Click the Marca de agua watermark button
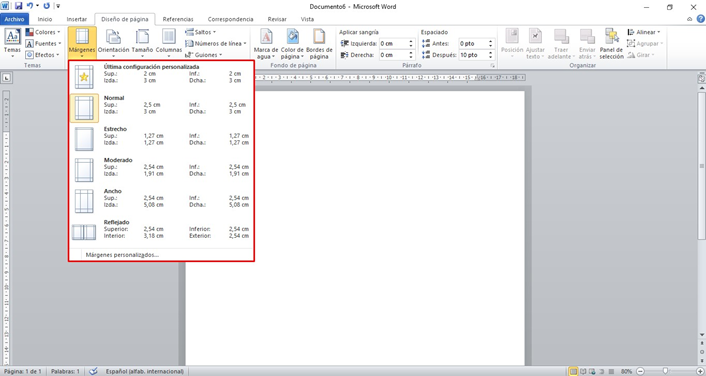Viewport: 706px width, 376px height. pos(266,43)
